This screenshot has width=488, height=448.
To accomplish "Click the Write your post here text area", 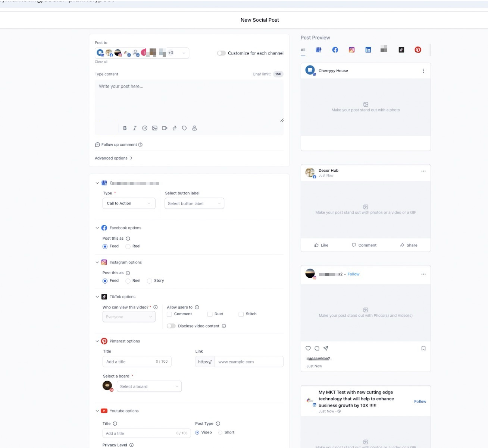I will point(189,101).
